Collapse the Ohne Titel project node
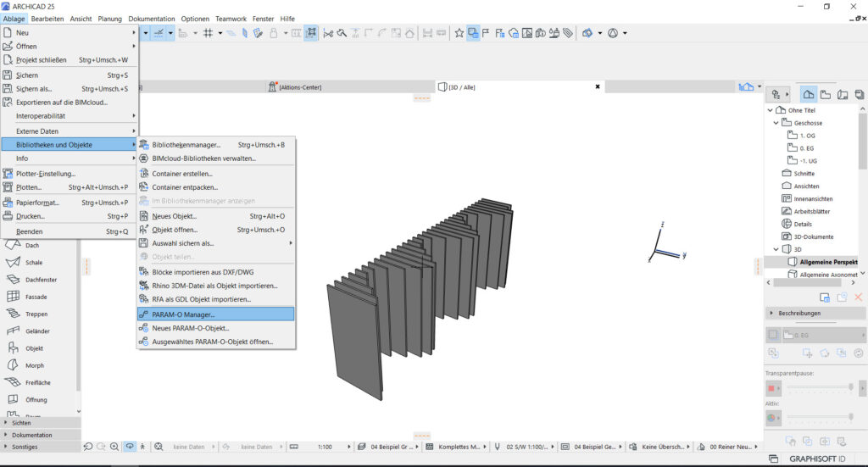868x467 pixels. point(770,110)
